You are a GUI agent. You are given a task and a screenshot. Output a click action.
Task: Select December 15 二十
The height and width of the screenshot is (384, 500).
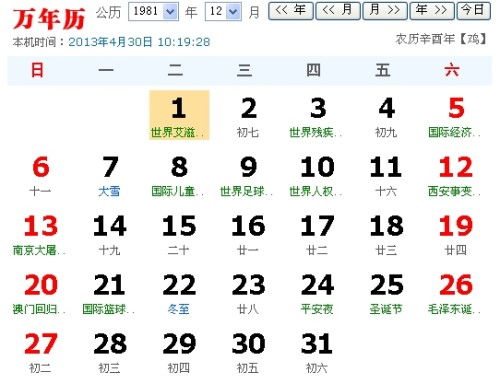pyautogui.click(x=179, y=235)
